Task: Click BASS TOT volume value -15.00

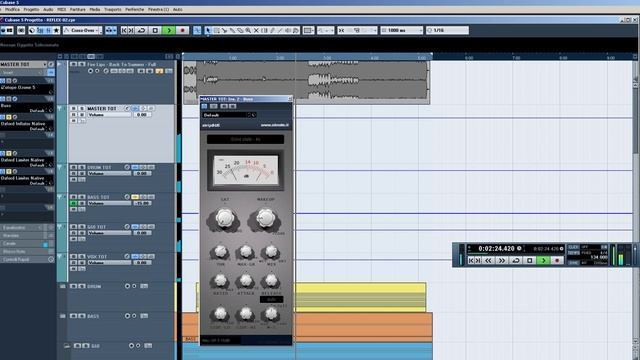Action: (x=142, y=203)
